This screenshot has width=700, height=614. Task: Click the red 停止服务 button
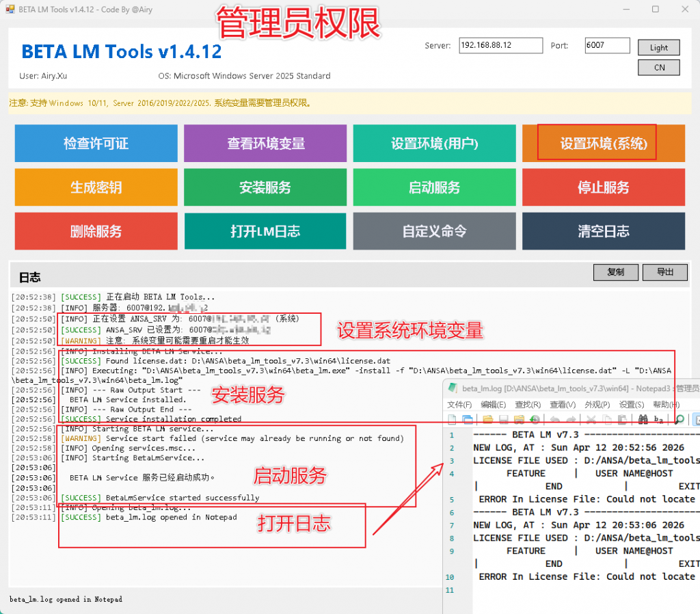click(603, 187)
